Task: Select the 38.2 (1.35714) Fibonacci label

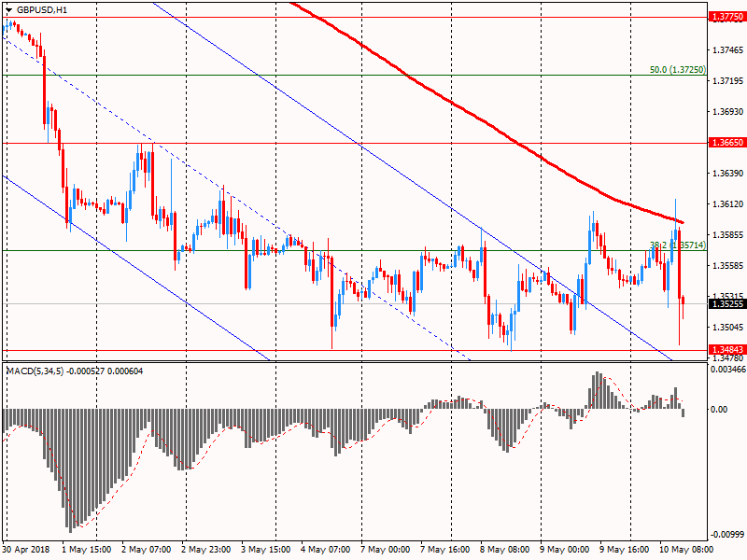Action: pyautogui.click(x=678, y=245)
